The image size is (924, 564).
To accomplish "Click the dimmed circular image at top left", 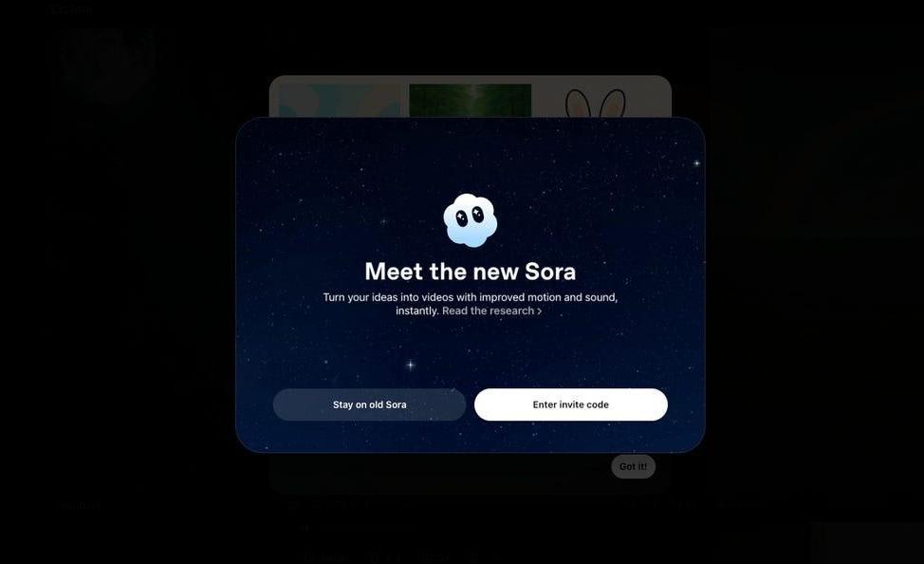I will pyautogui.click(x=108, y=64).
